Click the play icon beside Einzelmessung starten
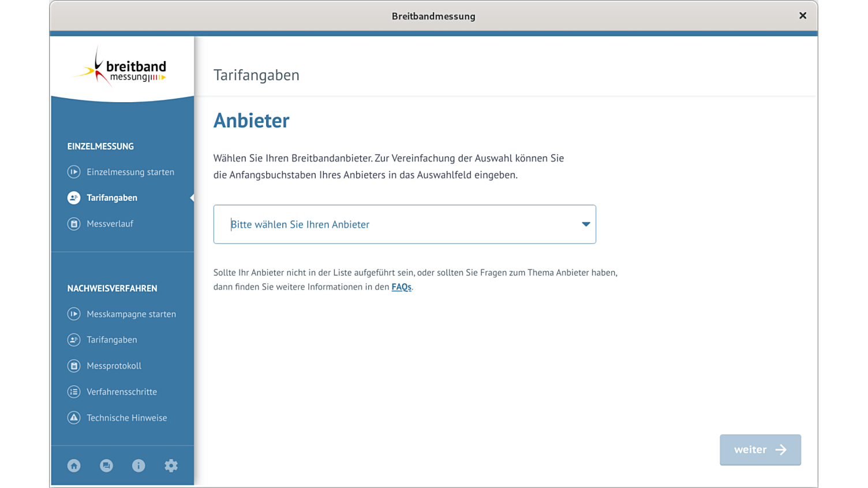Viewport: 868px width, 488px height. tap(73, 171)
